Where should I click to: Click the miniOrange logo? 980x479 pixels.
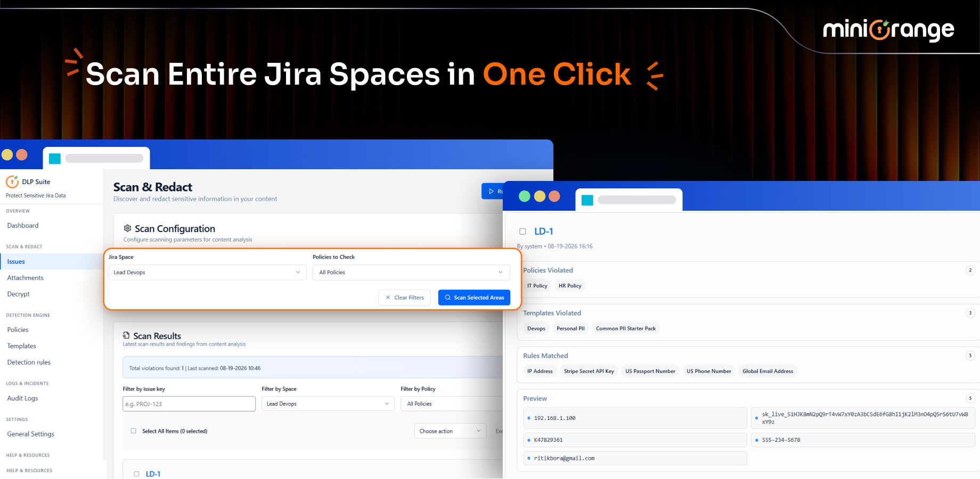pyautogui.click(x=888, y=30)
